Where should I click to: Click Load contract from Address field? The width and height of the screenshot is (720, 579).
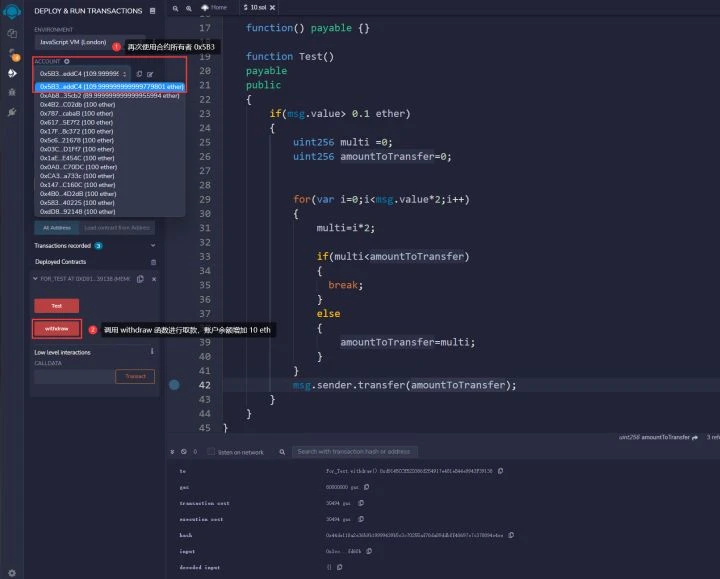[117, 228]
